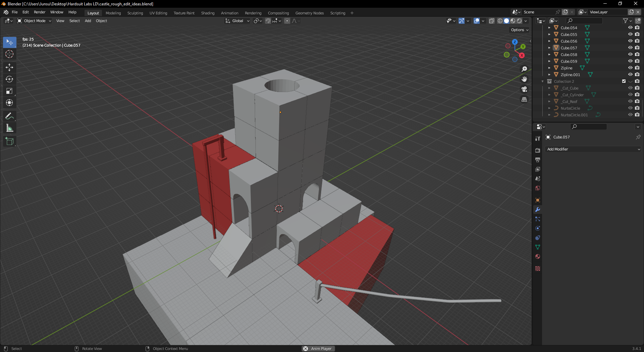Toggle camera view icon
644x352 pixels.
[524, 89]
